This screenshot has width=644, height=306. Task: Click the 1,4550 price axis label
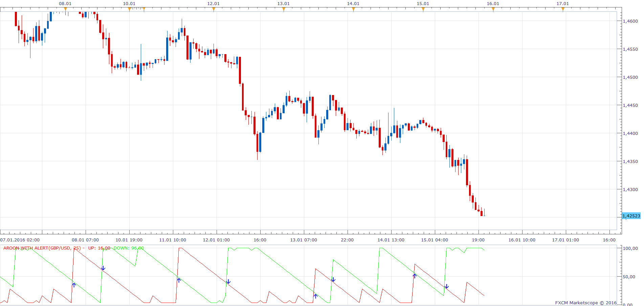630,49
